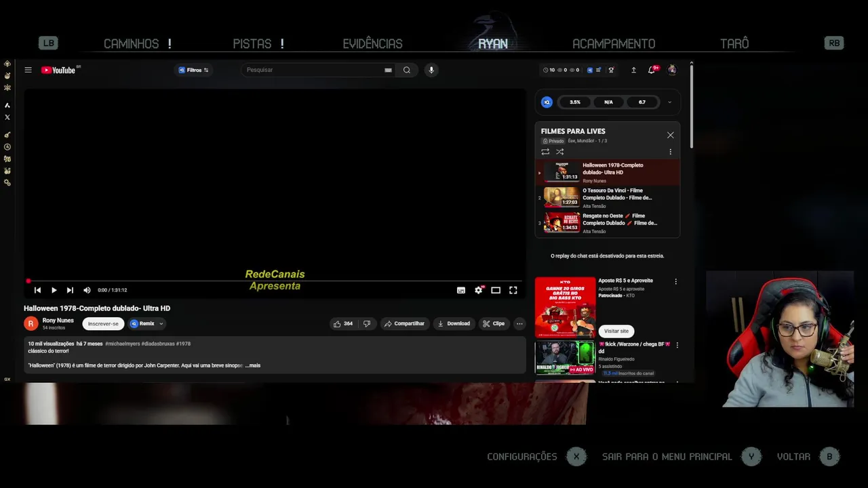Image resolution: width=868 pixels, height=488 pixels.
Task: Open playlist more options menu
Action: pos(670,152)
